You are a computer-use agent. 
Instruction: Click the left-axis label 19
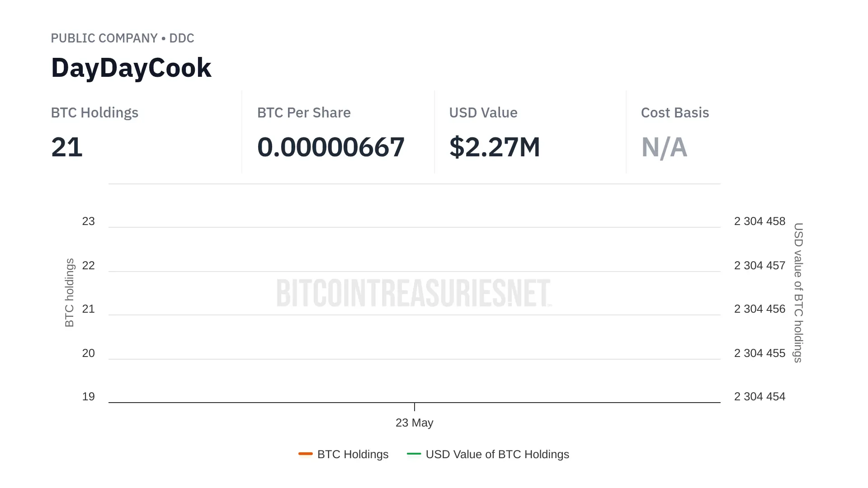point(89,397)
